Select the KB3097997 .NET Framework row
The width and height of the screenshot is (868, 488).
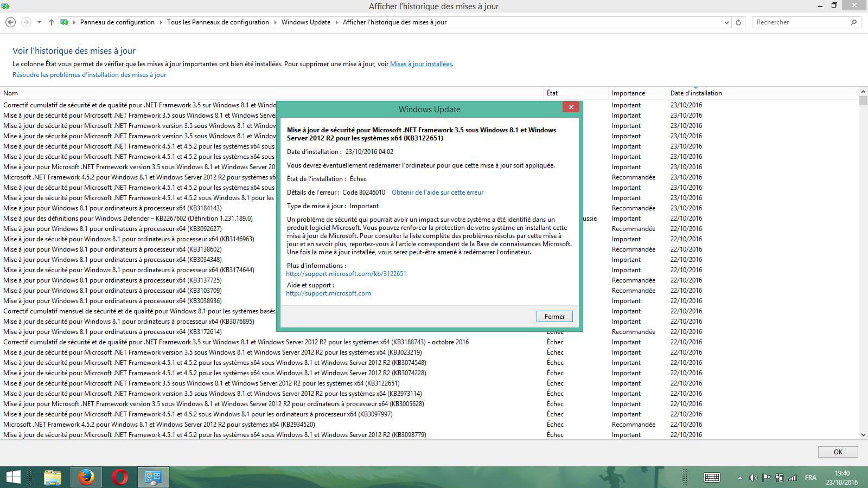363,414
